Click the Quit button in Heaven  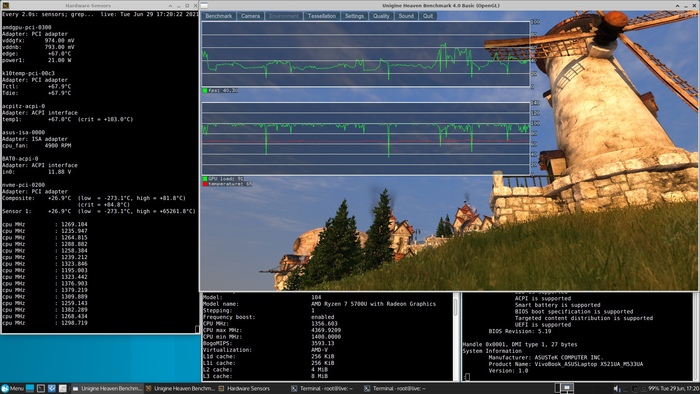click(x=428, y=16)
